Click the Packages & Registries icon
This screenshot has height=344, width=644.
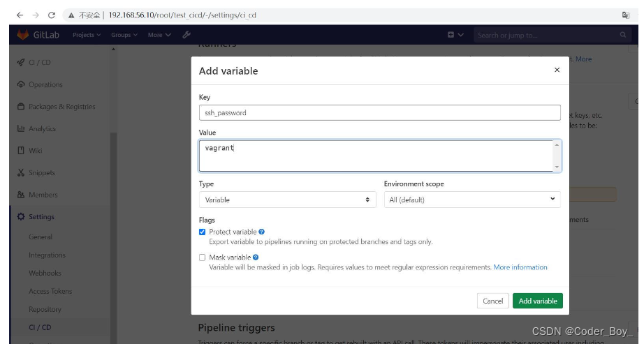pyautogui.click(x=21, y=106)
